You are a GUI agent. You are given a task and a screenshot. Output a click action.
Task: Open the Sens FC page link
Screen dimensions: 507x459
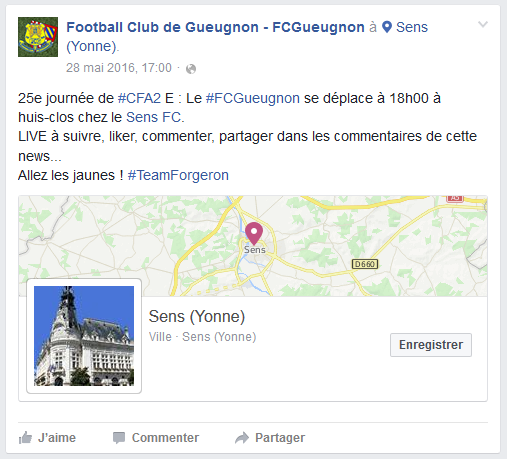pyautogui.click(x=154, y=117)
